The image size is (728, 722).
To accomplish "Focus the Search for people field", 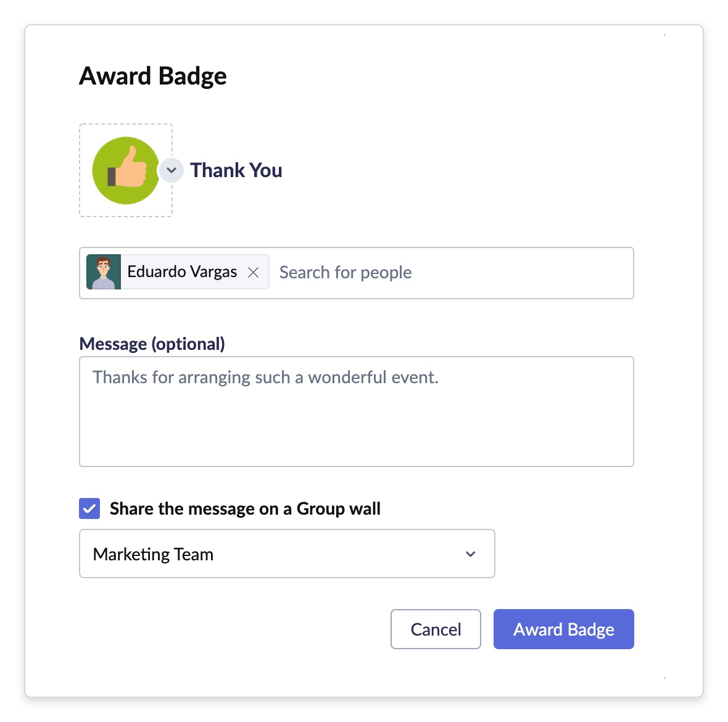I will click(x=345, y=273).
